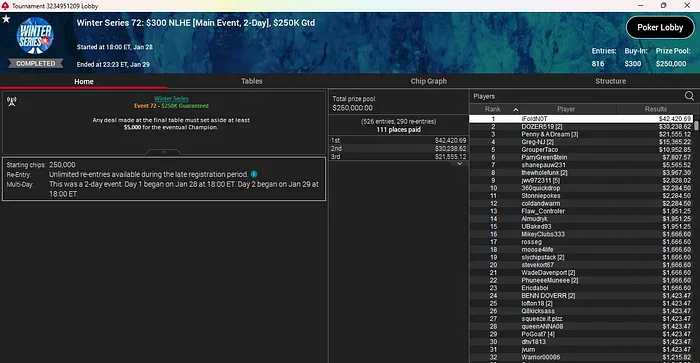
Task: Select player row MikeyClubs333
Action: 581,234
